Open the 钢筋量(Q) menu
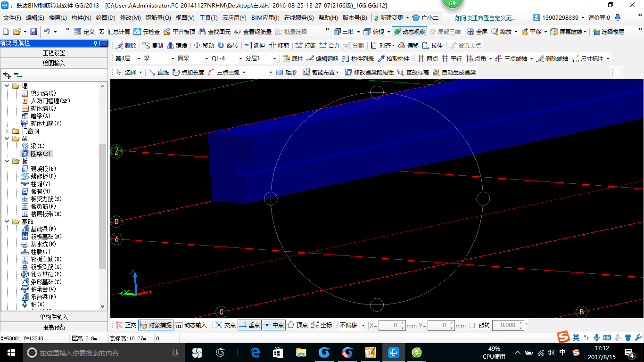644x362 pixels. [x=158, y=18]
